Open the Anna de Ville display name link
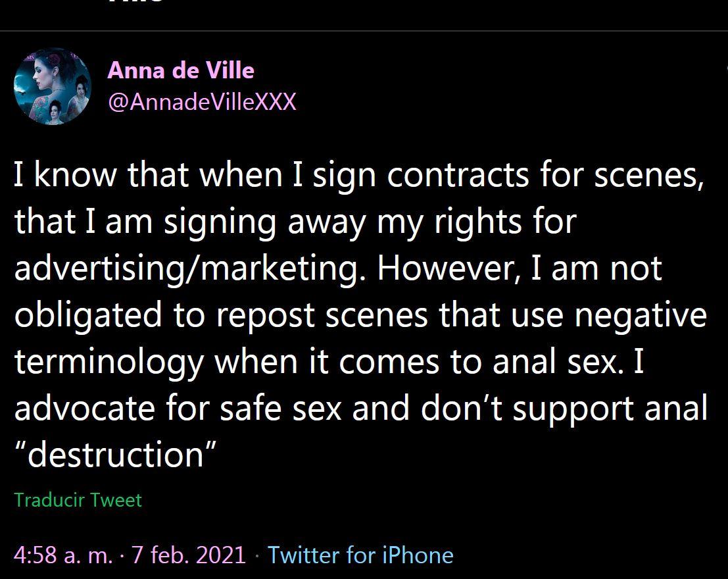 [x=180, y=70]
